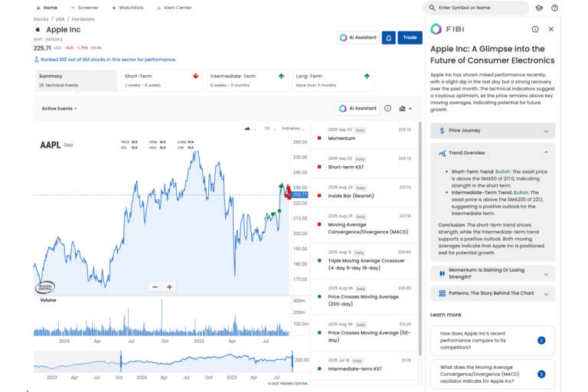Click the Momentum section candlestick icon
The height and width of the screenshot is (392, 588).
(442, 273)
